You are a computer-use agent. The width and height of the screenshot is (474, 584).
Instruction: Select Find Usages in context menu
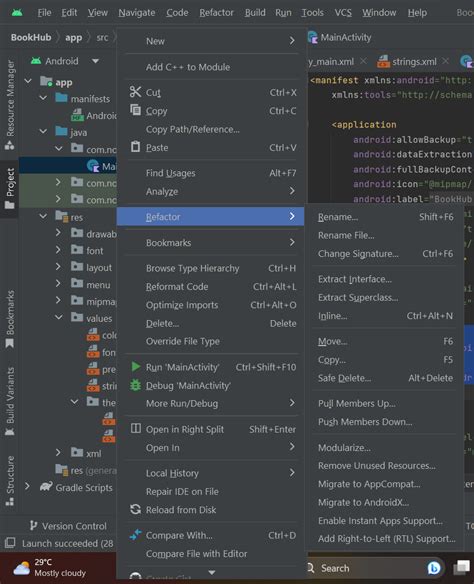click(210, 173)
